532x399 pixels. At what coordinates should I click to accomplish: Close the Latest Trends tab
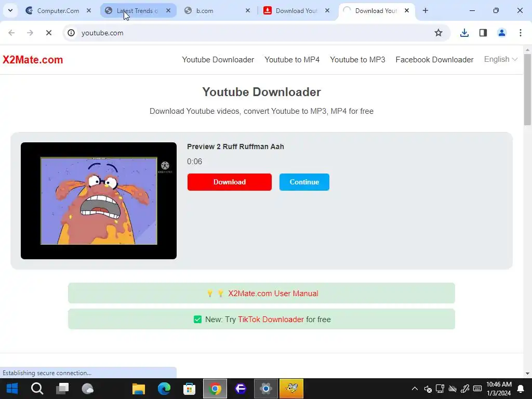click(x=168, y=10)
